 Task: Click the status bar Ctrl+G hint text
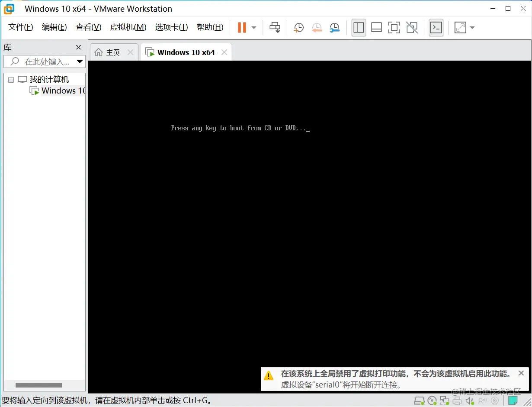(107, 401)
